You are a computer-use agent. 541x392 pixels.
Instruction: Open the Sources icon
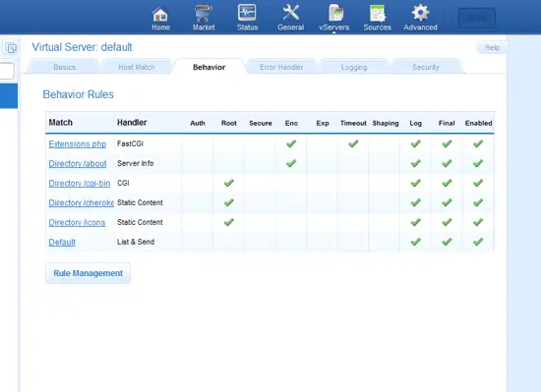click(377, 14)
